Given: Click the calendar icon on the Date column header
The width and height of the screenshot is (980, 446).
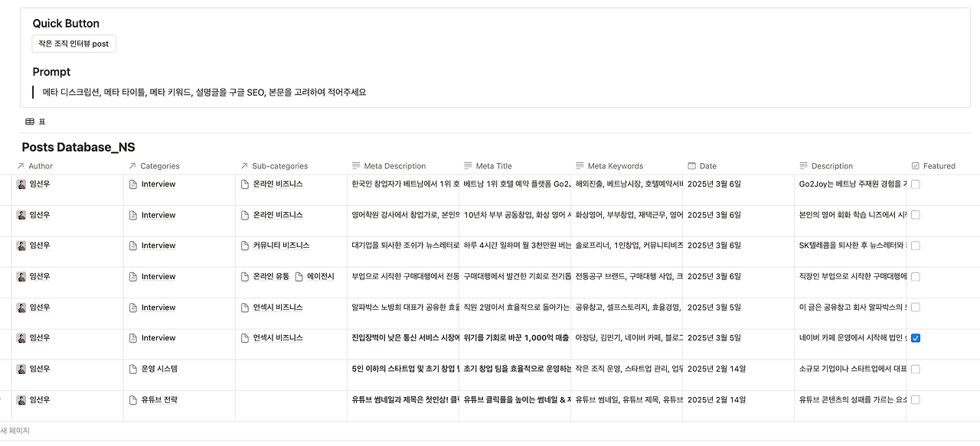Looking at the screenshot, I should point(691,165).
